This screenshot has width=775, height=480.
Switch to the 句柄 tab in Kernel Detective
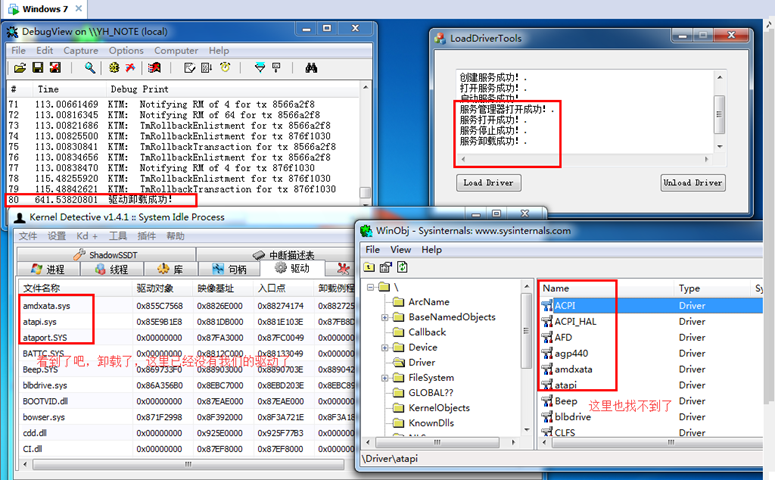[x=229, y=269]
